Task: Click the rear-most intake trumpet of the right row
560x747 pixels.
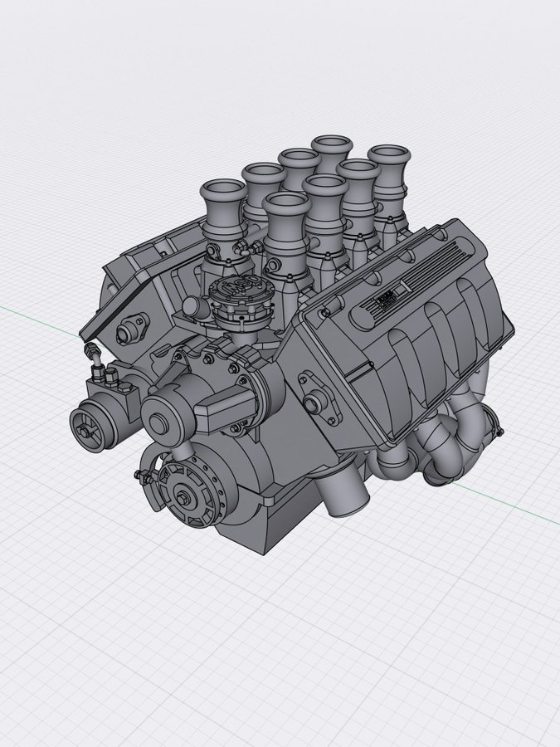Action: [x=389, y=158]
